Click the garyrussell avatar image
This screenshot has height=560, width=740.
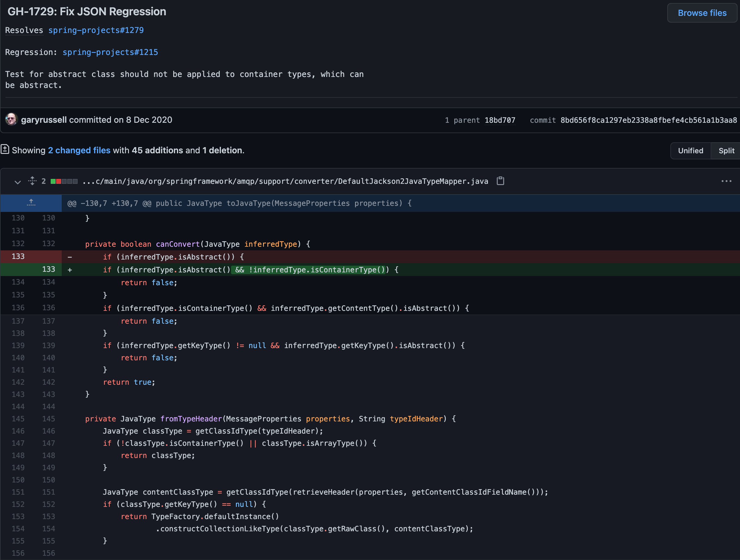pos(11,120)
